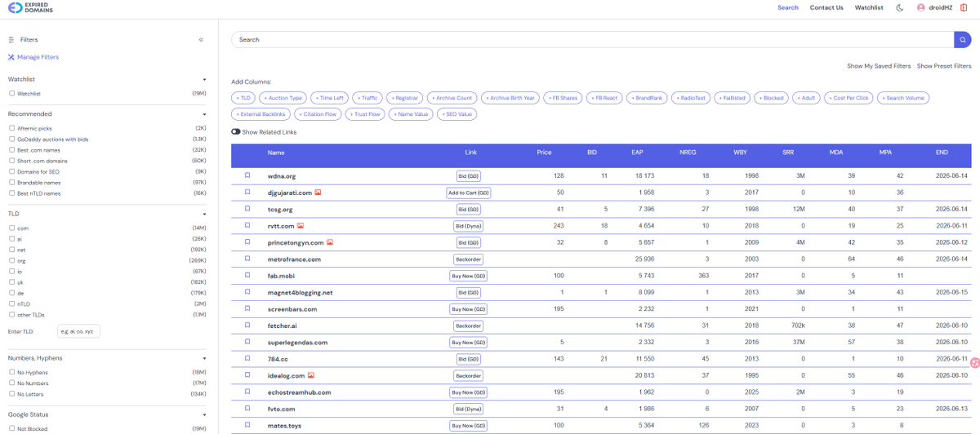Switch on Show Related Links toggle
The image size is (980, 434).
click(x=236, y=131)
